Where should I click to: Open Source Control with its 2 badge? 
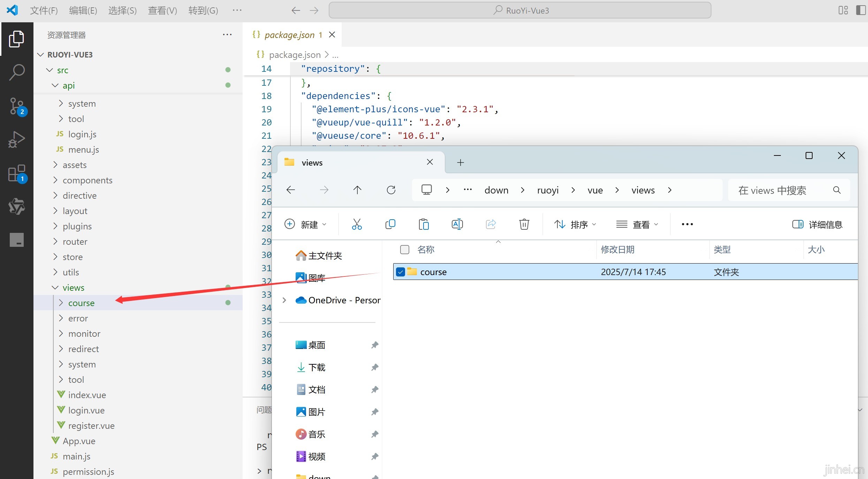click(x=17, y=106)
